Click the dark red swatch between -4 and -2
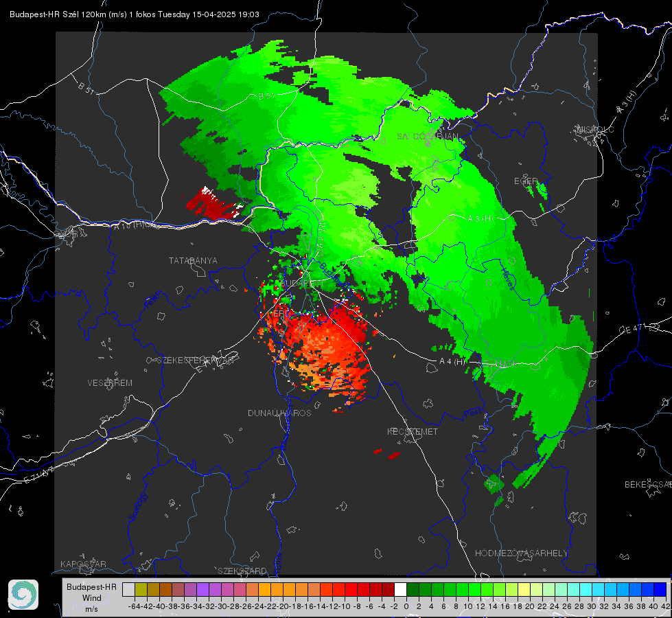The image size is (672, 618). coord(388,590)
